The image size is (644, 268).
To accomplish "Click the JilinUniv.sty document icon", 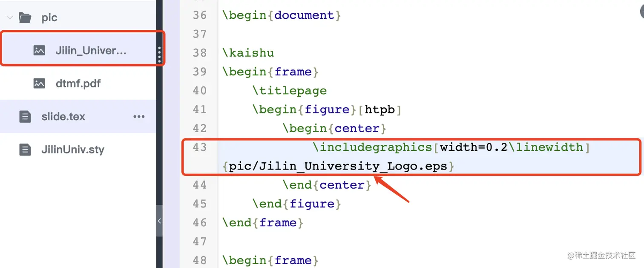I will coord(25,150).
